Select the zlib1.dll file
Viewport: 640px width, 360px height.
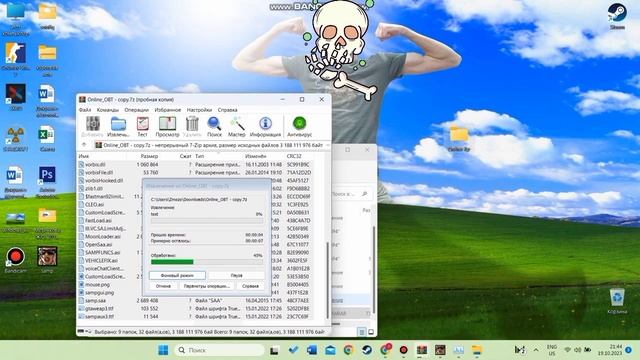(x=91, y=188)
